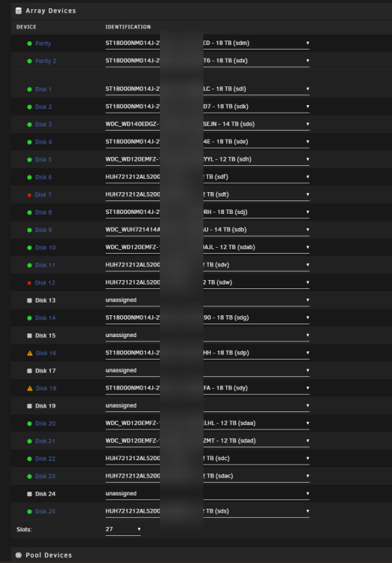392x563 pixels.
Task: Click the green status dot beside Disk 25
Action: click(x=29, y=512)
